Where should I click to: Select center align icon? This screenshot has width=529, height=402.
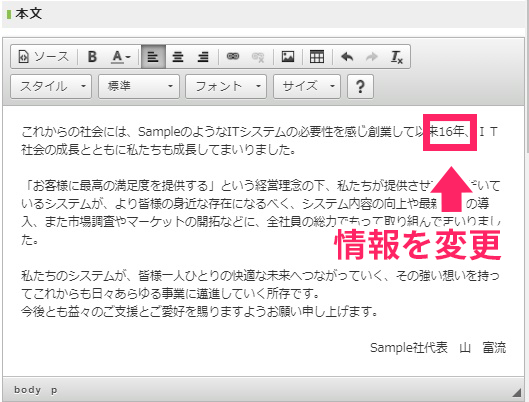point(178,57)
